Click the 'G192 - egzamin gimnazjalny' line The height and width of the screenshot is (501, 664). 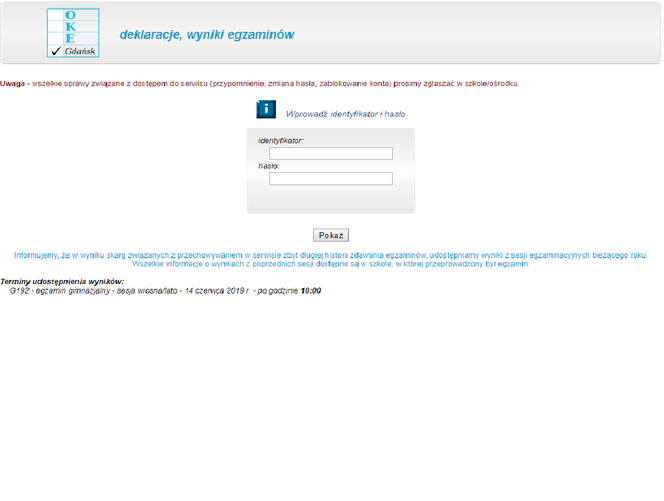pyautogui.click(x=165, y=291)
